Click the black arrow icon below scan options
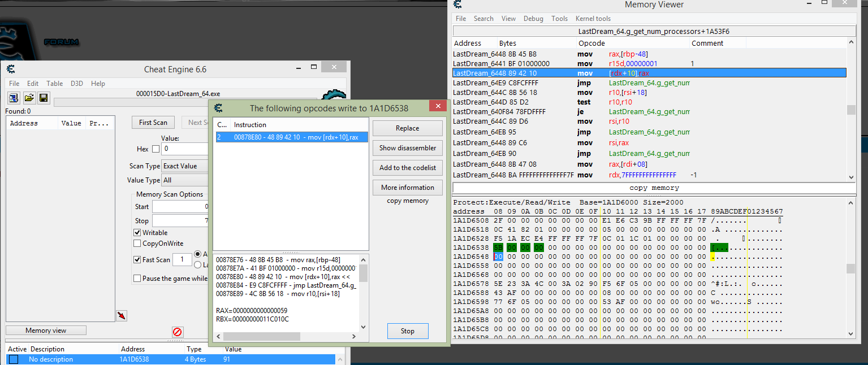868x365 pixels. coord(121,315)
